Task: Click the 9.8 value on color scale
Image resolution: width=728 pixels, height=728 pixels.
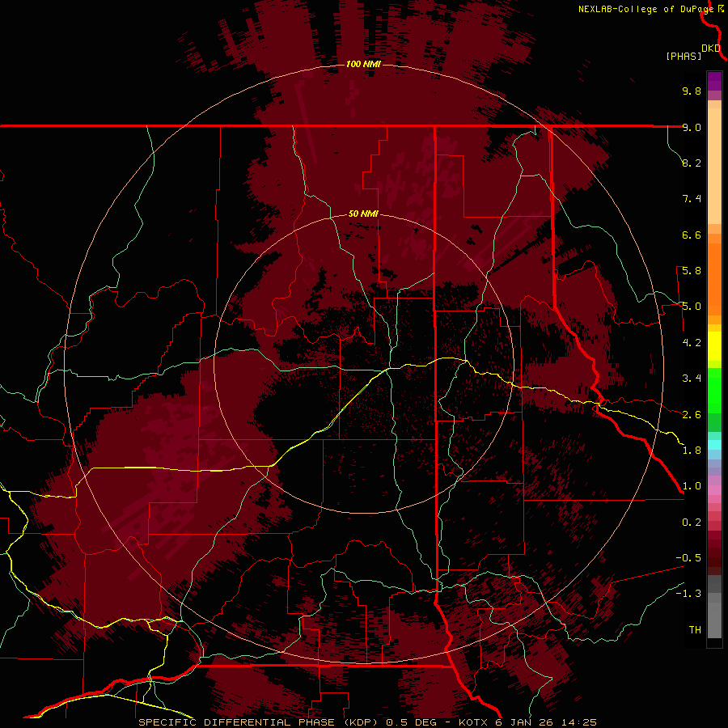Action: click(x=692, y=91)
